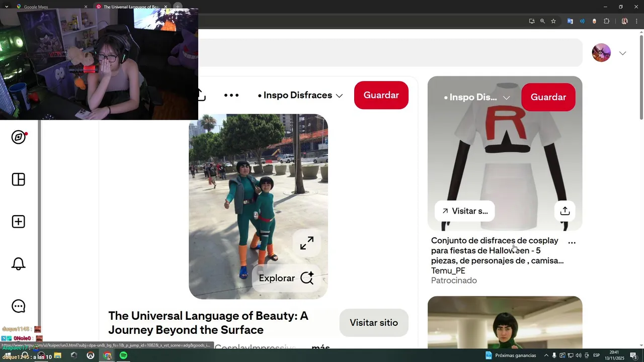The image size is (644, 362).
Task: Click the pin title Universal Language of Beauty
Action: [208, 323]
